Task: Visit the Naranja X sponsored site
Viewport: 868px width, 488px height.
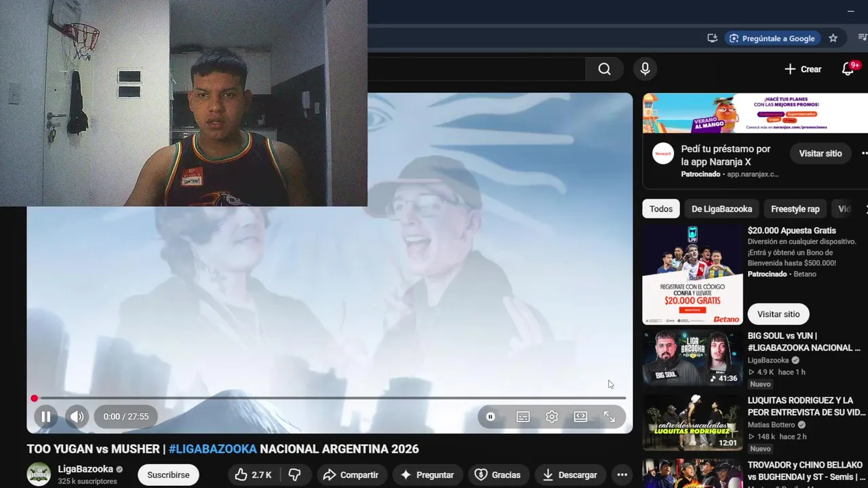Action: click(x=821, y=154)
